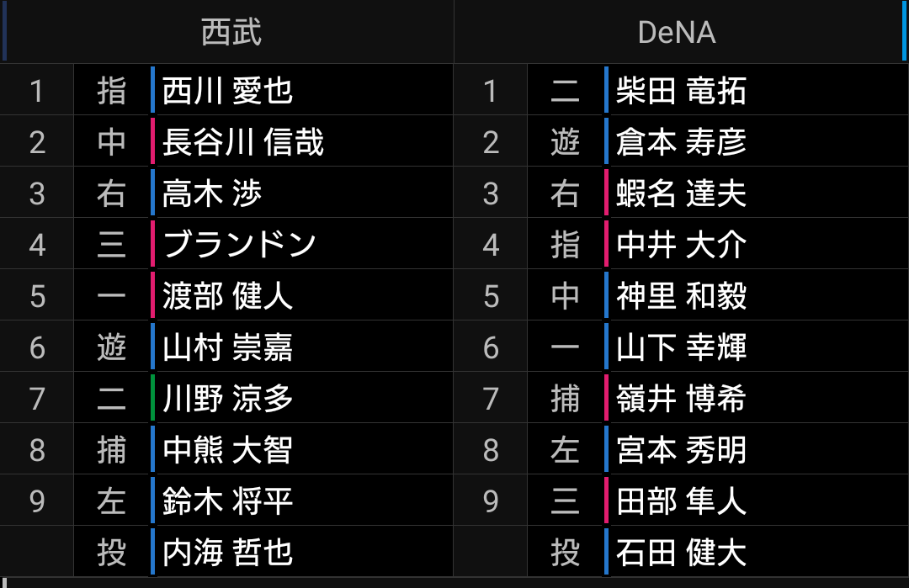Viewport: 909px width, 588px height.
Task: Select DeNA catcher 嶺井 博希
Action: click(681, 399)
